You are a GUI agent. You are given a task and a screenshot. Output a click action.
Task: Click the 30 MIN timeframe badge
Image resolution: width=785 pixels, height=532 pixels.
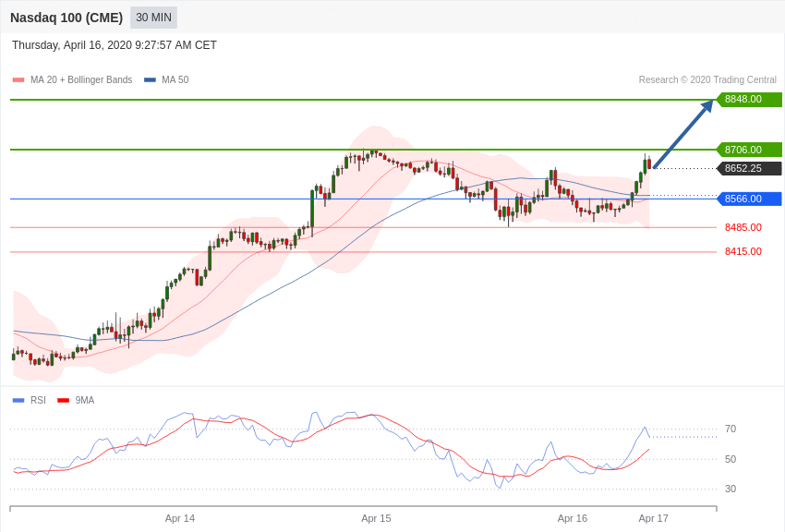click(153, 18)
